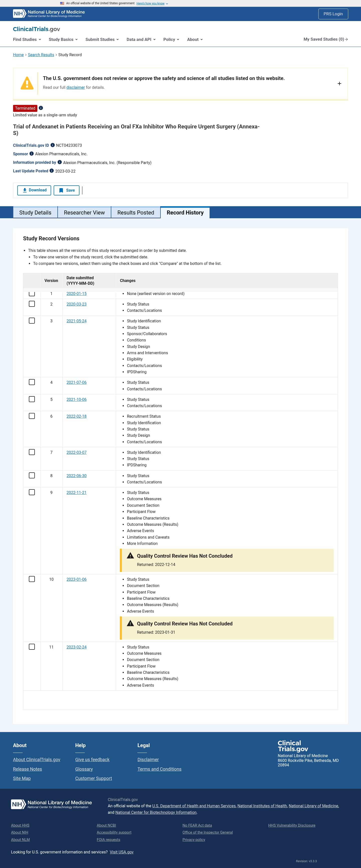Switch to the Study Details tab
This screenshot has width=361, height=868.
click(35, 213)
